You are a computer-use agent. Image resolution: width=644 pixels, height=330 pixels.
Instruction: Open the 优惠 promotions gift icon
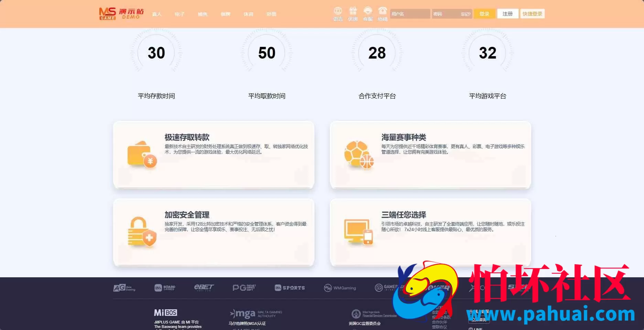[353, 11]
